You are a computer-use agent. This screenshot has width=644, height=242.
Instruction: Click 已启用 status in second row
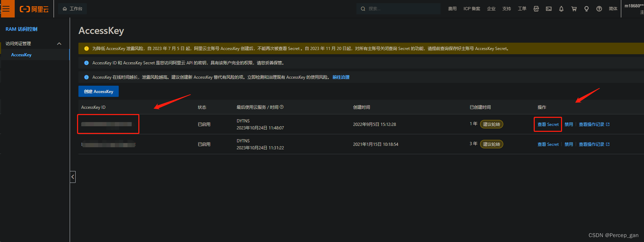click(204, 144)
